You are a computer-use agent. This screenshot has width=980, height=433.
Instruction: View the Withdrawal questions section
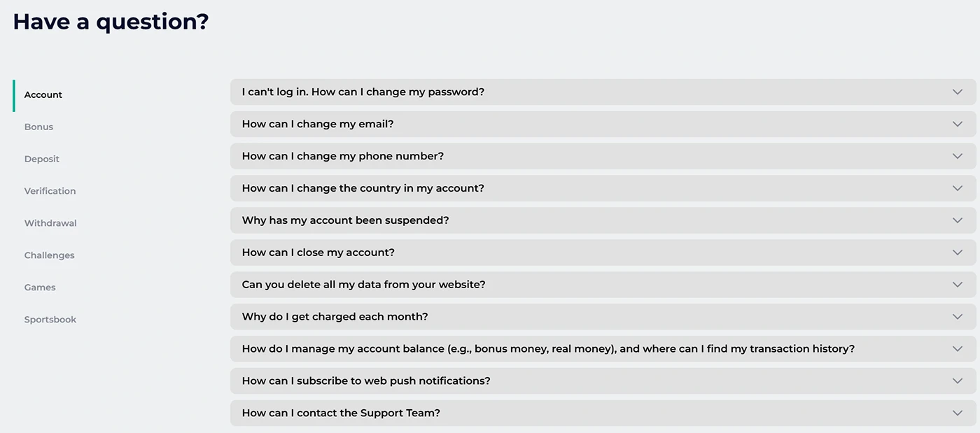[x=50, y=222]
